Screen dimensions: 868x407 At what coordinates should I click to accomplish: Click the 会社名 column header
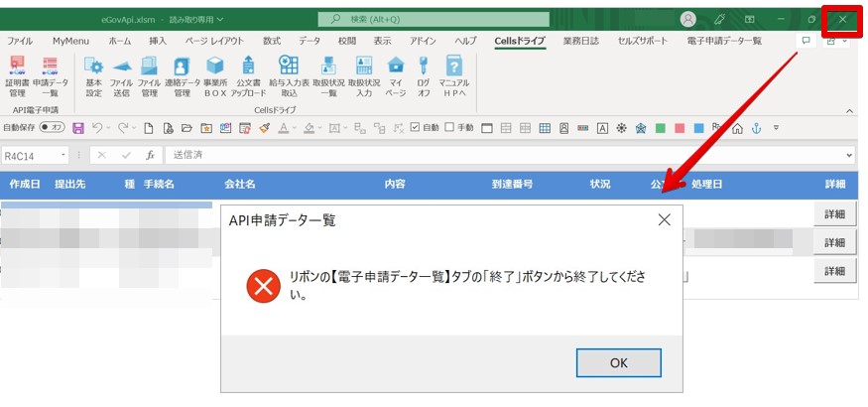tap(240, 185)
